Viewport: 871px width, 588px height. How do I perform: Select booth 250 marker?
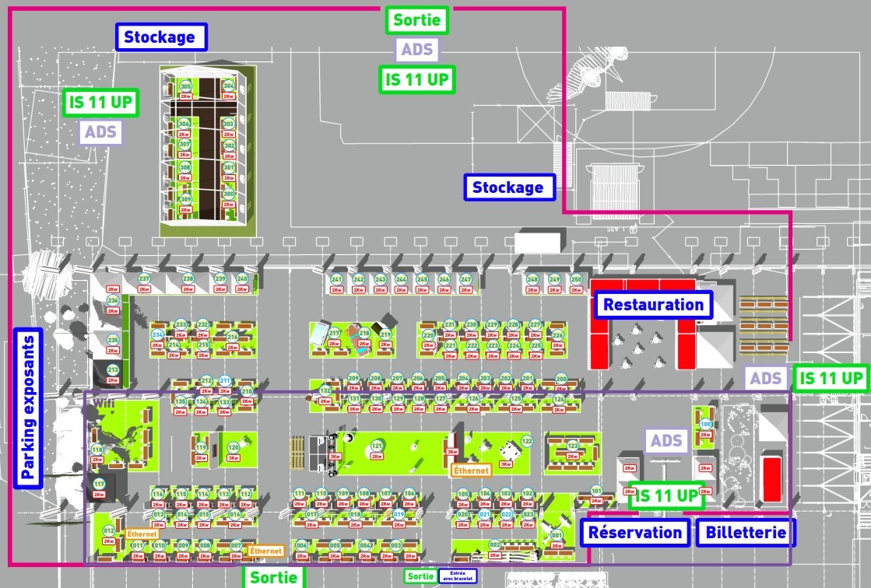coord(576,279)
